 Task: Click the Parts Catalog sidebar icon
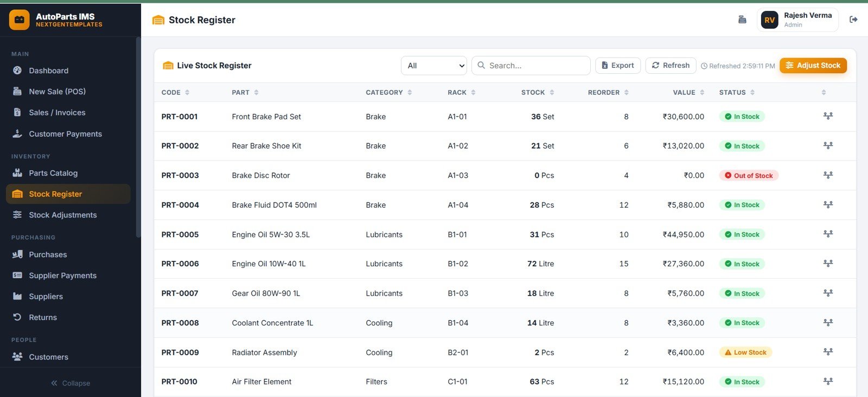pyautogui.click(x=17, y=173)
